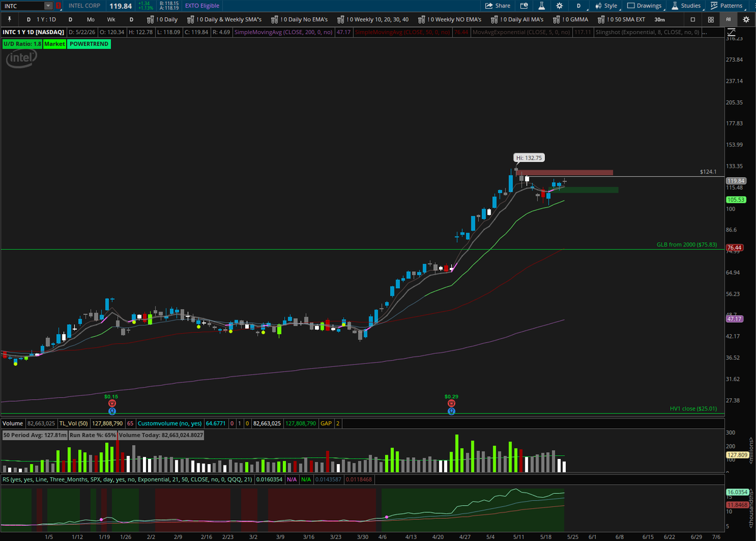Click the HV1 close ($25.01) label
Image resolution: width=756 pixels, height=541 pixels.
(x=693, y=409)
